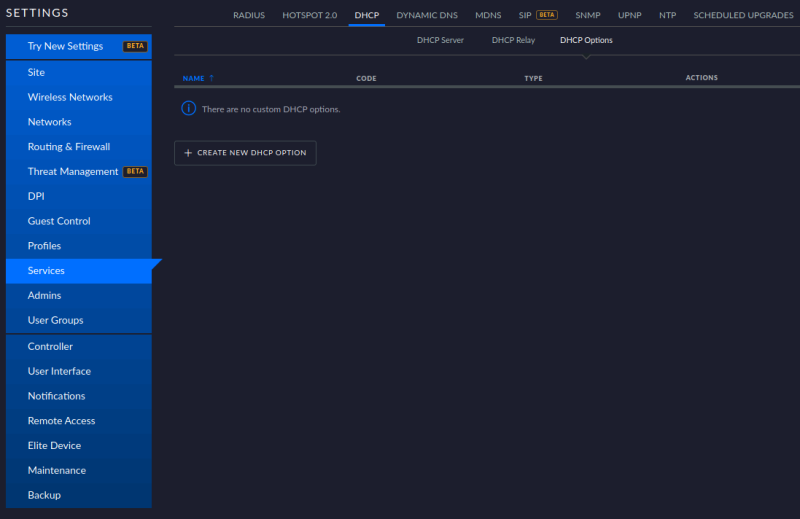Go to the SNMP tab

588,15
